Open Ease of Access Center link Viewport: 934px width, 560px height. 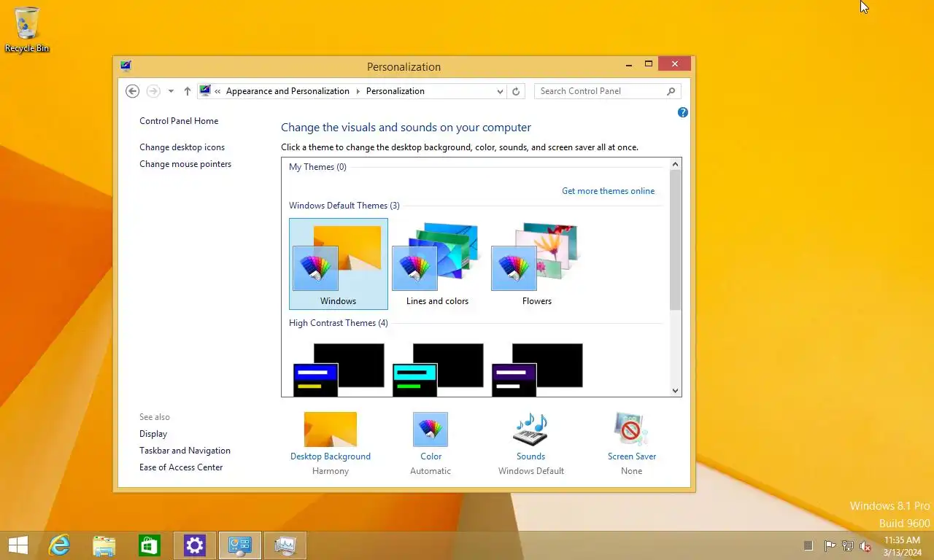point(181,467)
